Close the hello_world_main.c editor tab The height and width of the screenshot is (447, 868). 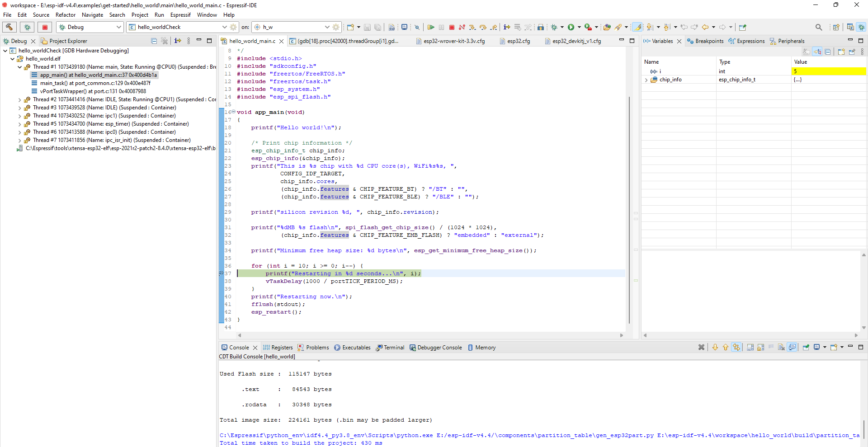(x=281, y=41)
